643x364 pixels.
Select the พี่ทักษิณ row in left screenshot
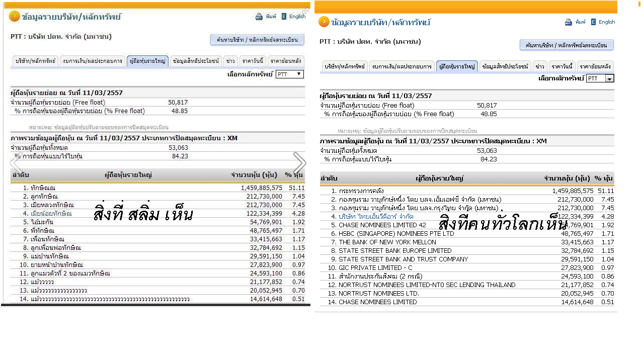coord(157,230)
